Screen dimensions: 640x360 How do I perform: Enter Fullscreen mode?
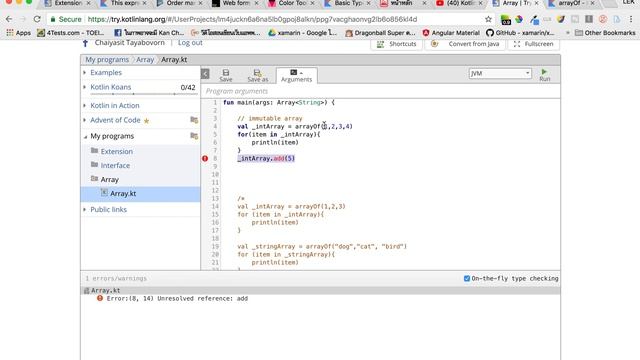tap(533, 44)
